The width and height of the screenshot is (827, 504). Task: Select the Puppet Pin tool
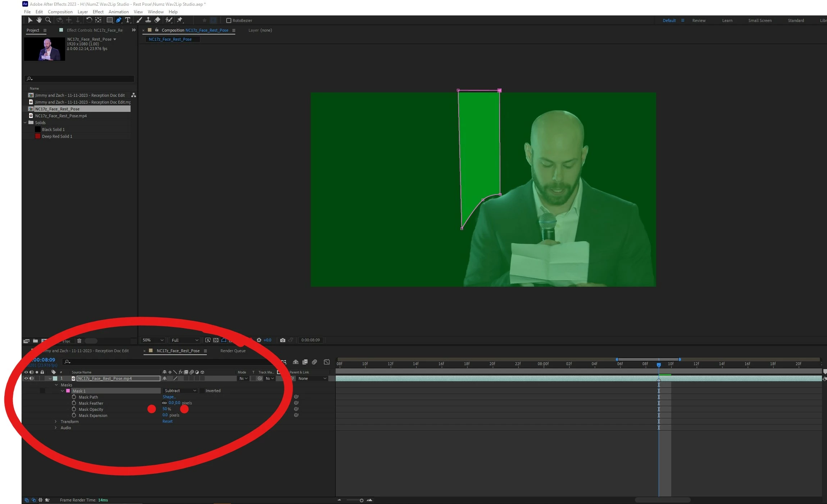tap(180, 20)
